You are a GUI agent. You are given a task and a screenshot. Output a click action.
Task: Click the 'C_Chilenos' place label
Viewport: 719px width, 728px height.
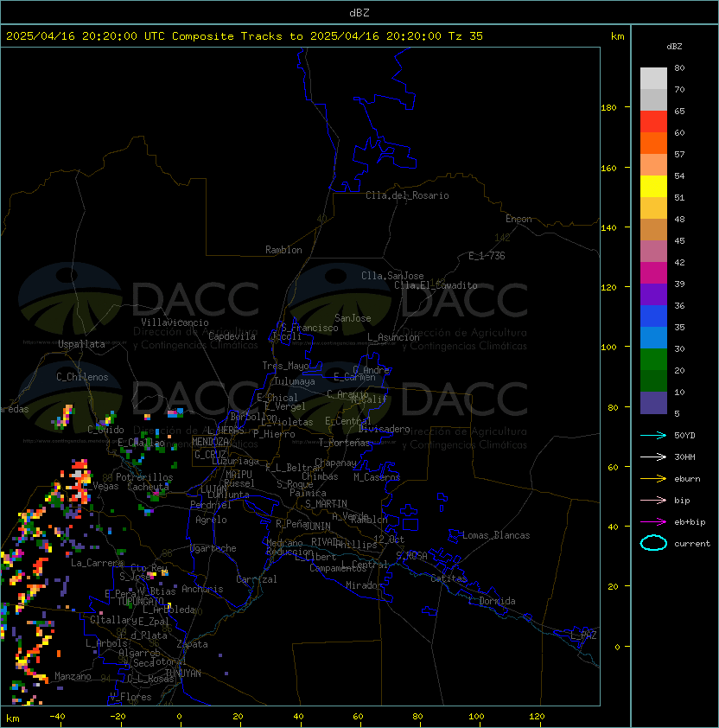coord(82,377)
